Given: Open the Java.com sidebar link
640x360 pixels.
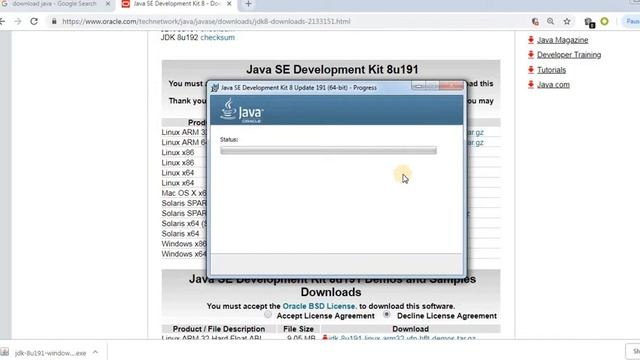Looking at the screenshot, I should 553,84.
